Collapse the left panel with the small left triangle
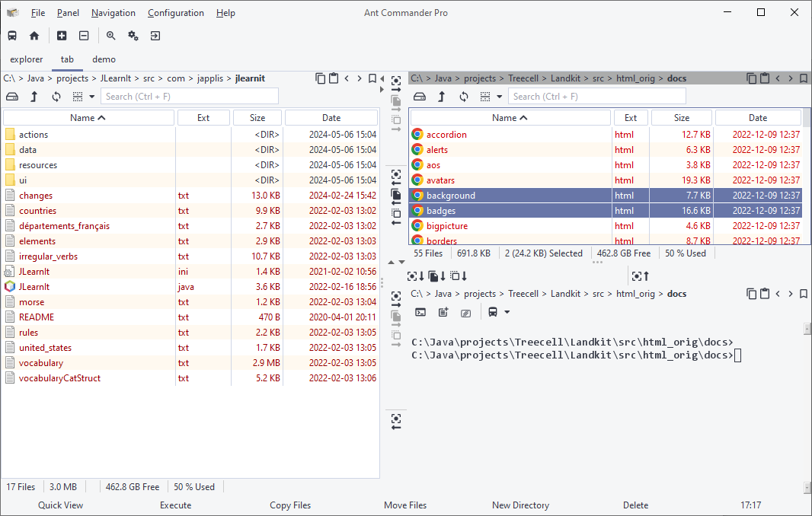The width and height of the screenshot is (812, 516). tap(382, 78)
